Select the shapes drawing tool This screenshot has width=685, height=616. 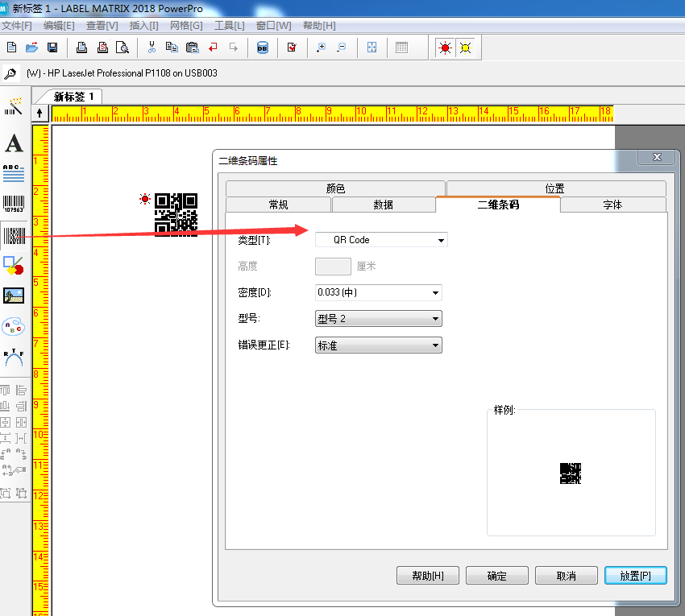click(x=14, y=266)
